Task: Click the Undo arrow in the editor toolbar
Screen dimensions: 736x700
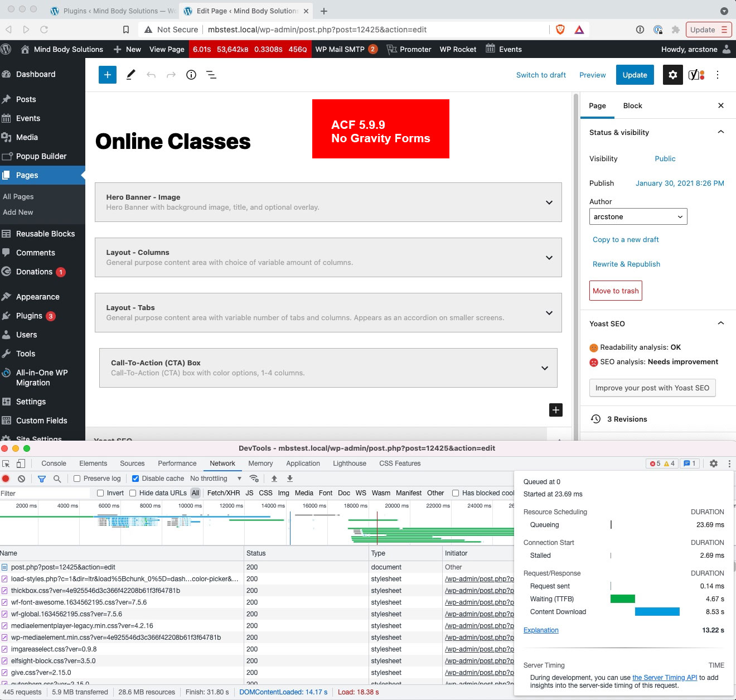Action: [x=151, y=74]
